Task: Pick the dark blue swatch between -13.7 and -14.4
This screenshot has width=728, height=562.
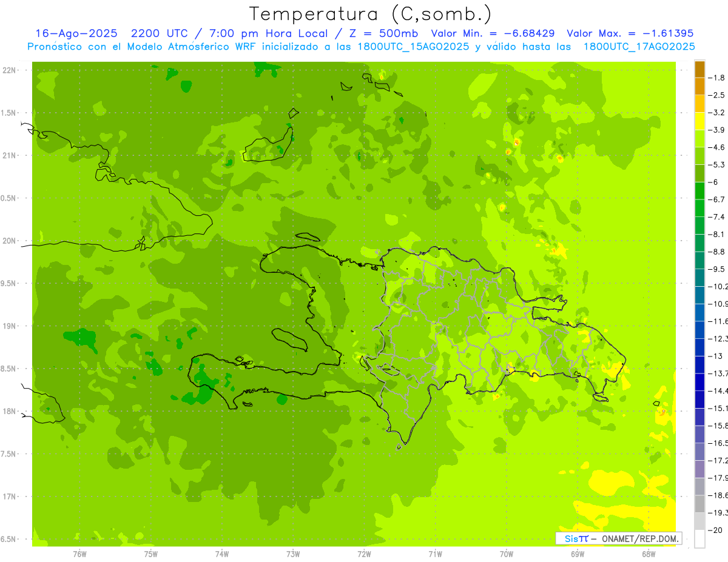Action: click(x=699, y=382)
